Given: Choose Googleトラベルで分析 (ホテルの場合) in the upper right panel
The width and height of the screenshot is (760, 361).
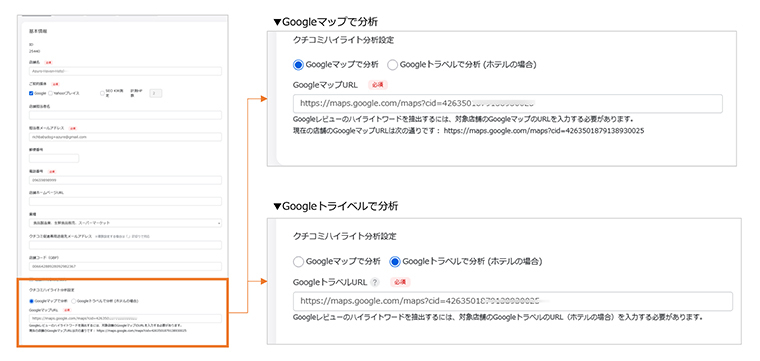Looking at the screenshot, I should click(392, 64).
